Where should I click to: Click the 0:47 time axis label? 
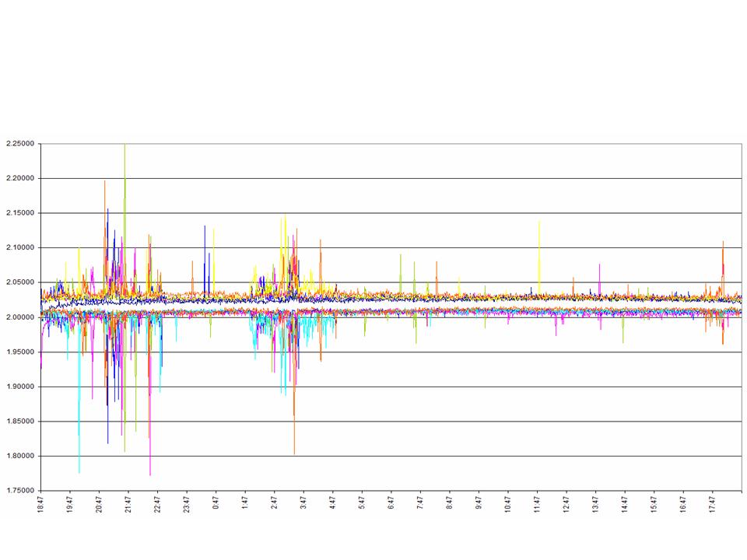pyautogui.click(x=216, y=502)
